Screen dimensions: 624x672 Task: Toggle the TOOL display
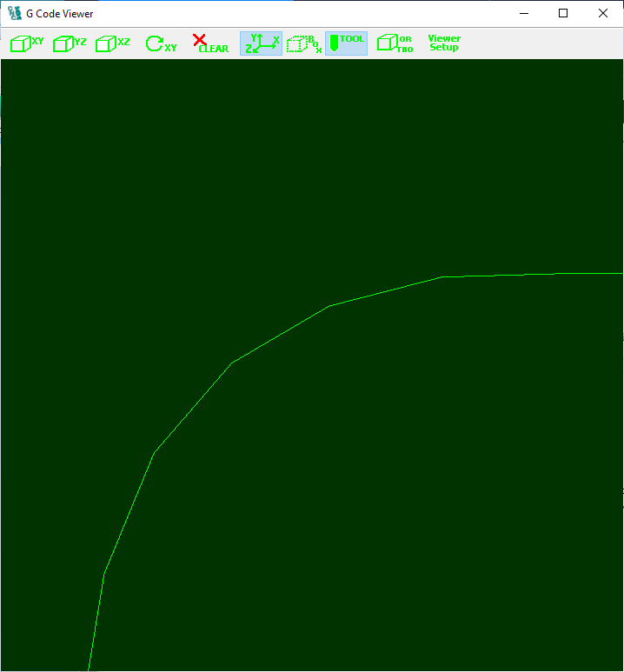pyautogui.click(x=346, y=43)
